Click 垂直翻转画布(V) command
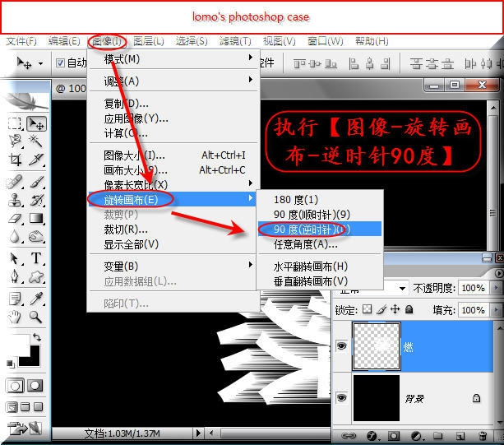The image size is (504, 445). [x=320, y=281]
